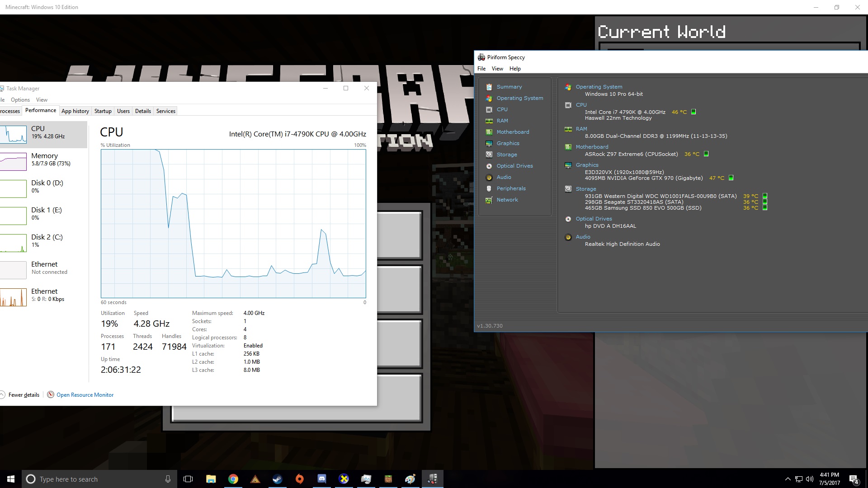This screenshot has width=868, height=488.
Task: Click the Speccy Audio sidebar icon
Action: [x=489, y=177]
